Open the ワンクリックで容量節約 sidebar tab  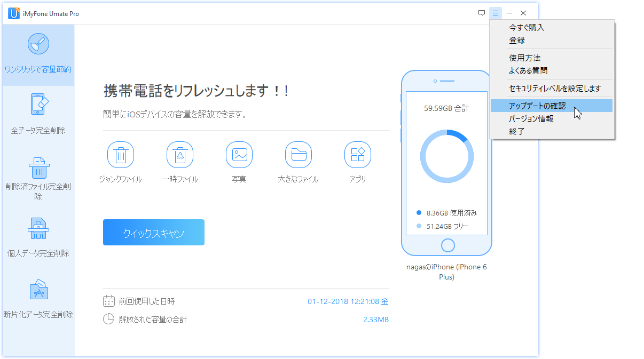click(x=38, y=55)
